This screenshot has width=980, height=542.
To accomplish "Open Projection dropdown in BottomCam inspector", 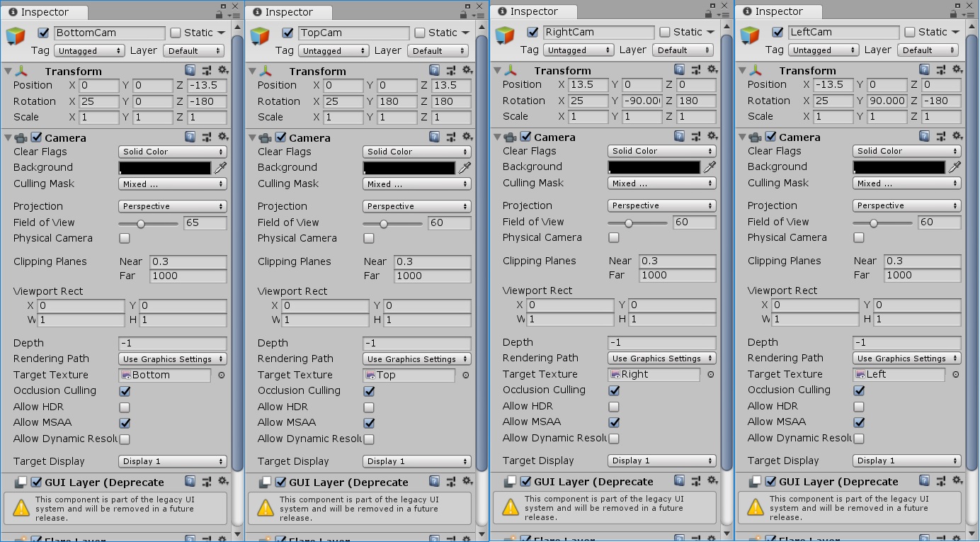I will point(173,206).
